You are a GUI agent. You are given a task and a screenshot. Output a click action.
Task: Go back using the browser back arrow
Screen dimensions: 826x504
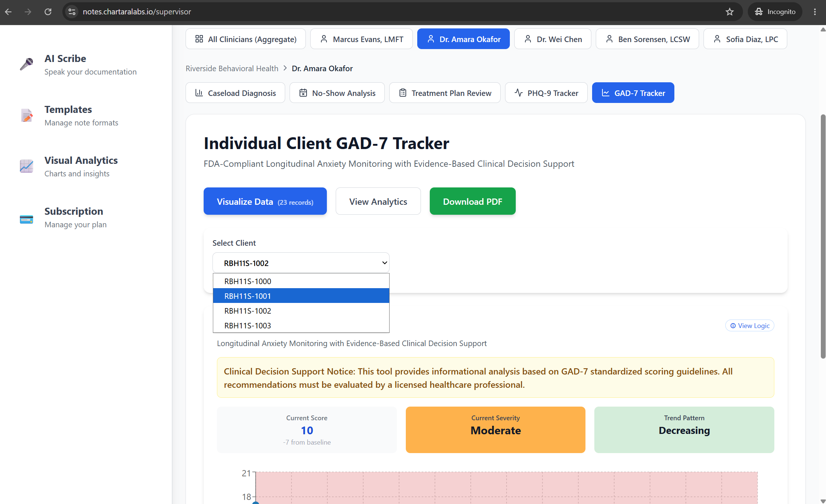pyautogui.click(x=8, y=12)
